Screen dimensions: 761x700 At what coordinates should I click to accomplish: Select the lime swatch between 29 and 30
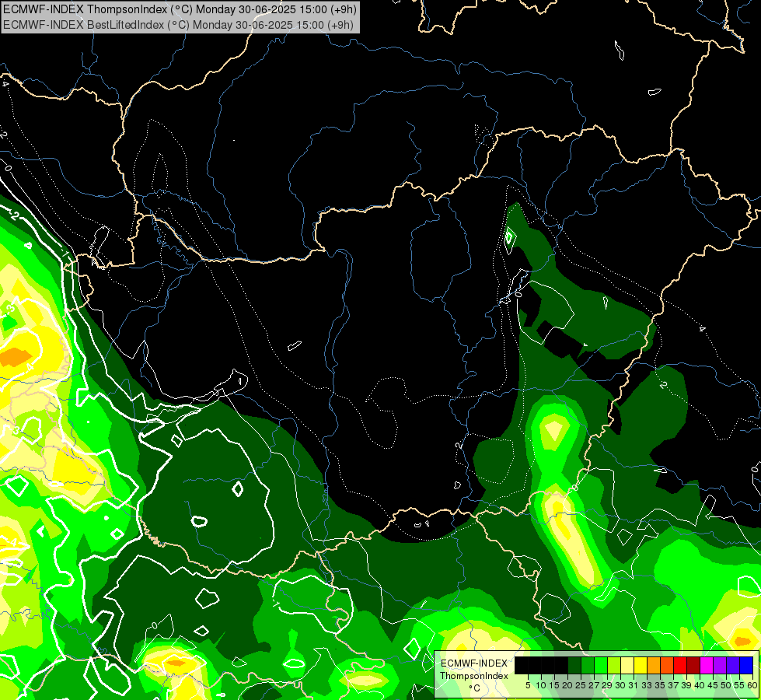click(x=614, y=665)
